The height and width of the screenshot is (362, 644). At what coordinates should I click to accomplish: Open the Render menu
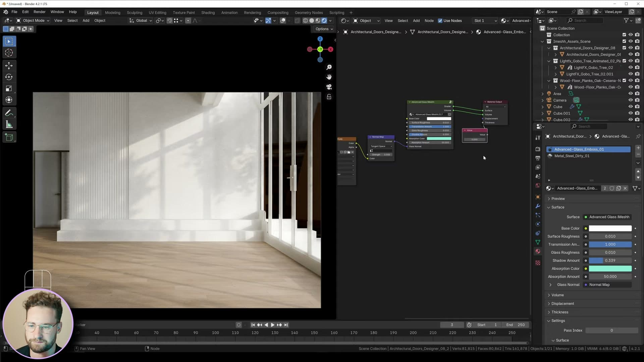point(40,12)
